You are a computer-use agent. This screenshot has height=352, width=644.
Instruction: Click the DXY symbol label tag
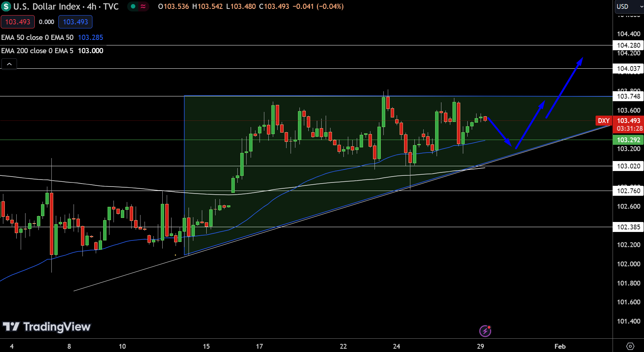pos(604,121)
